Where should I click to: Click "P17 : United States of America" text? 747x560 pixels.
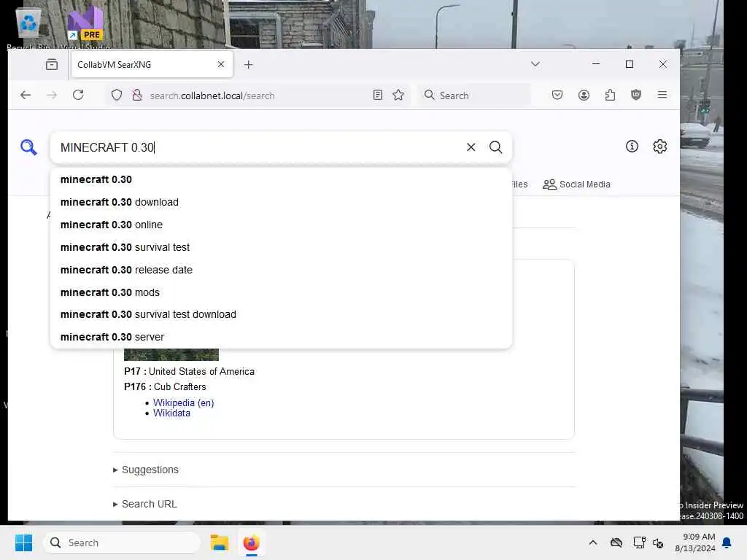[x=189, y=371]
